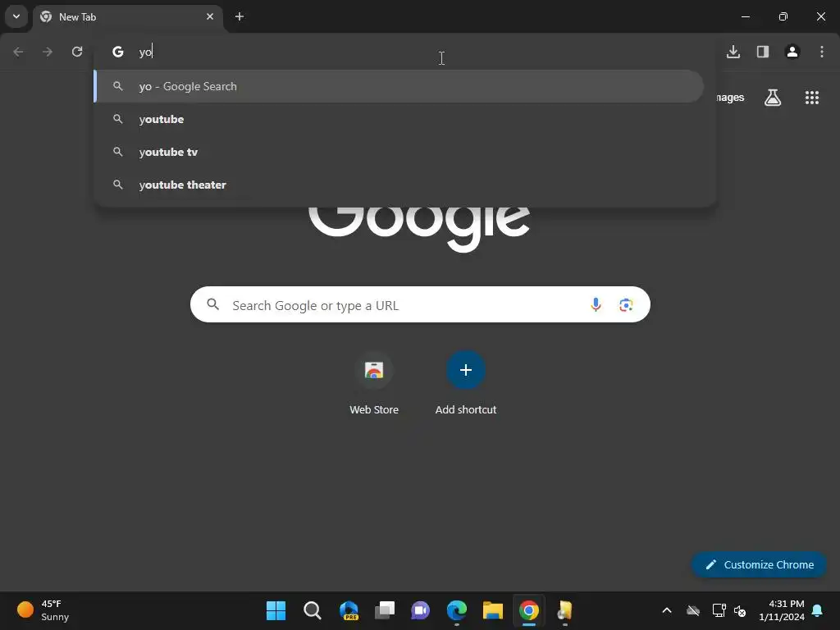Go forward with the forward arrow
This screenshot has height=630, width=840.
pyautogui.click(x=48, y=52)
